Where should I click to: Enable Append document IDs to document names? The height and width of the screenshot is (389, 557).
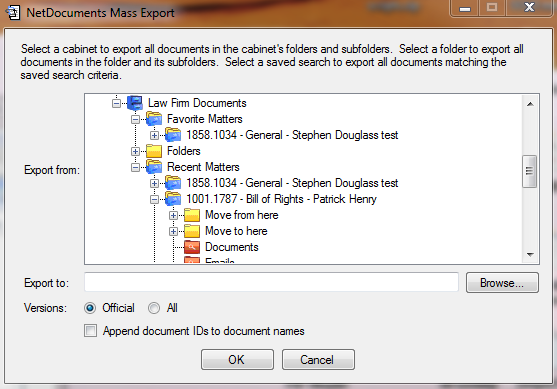[90, 331]
